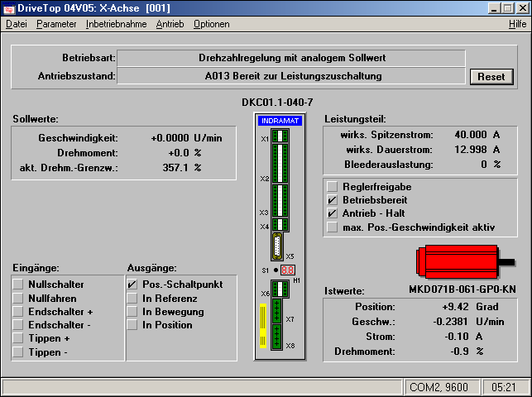Toggle the Endschalter + checkbox
This screenshot has height=397, width=532.
[18, 311]
